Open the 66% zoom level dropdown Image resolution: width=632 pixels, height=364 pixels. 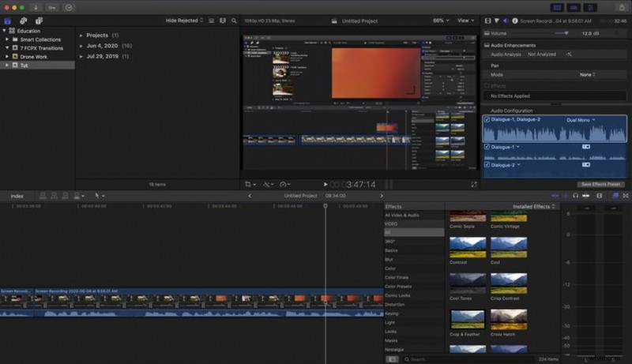pyautogui.click(x=441, y=21)
